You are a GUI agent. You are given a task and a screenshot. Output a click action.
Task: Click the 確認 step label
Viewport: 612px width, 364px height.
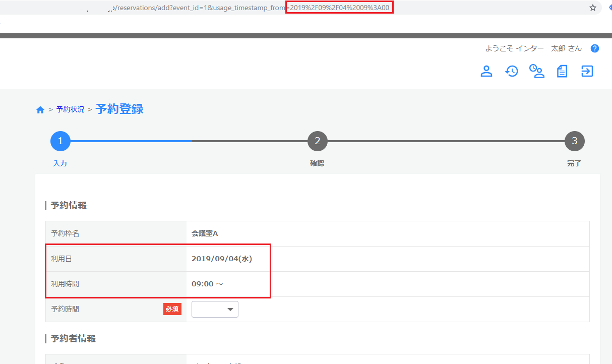317,163
